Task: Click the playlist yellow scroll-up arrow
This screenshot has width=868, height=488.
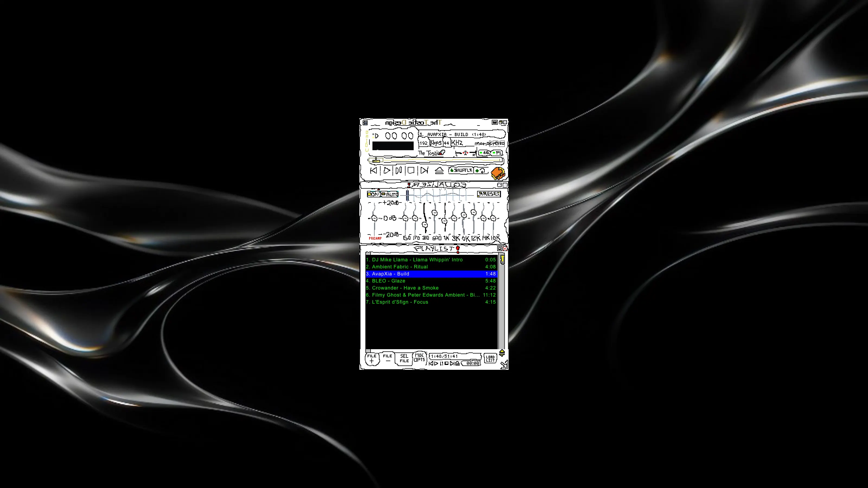Action: [x=502, y=351]
